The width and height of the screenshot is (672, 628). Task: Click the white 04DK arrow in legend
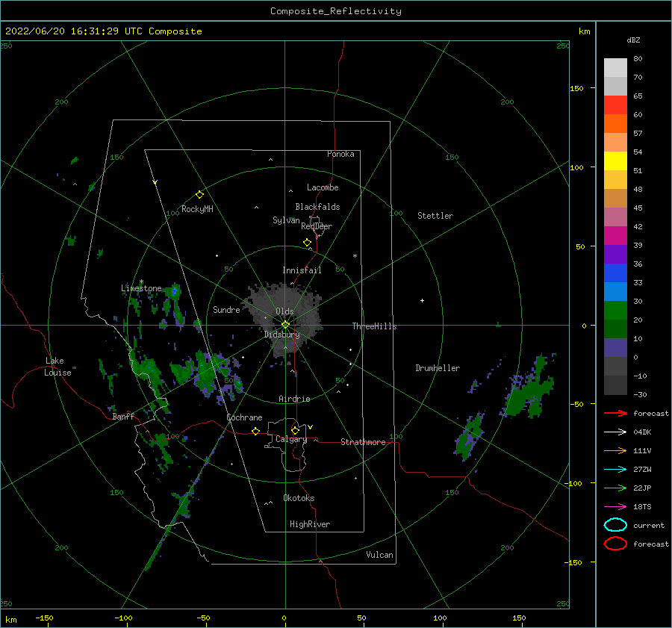tap(615, 432)
